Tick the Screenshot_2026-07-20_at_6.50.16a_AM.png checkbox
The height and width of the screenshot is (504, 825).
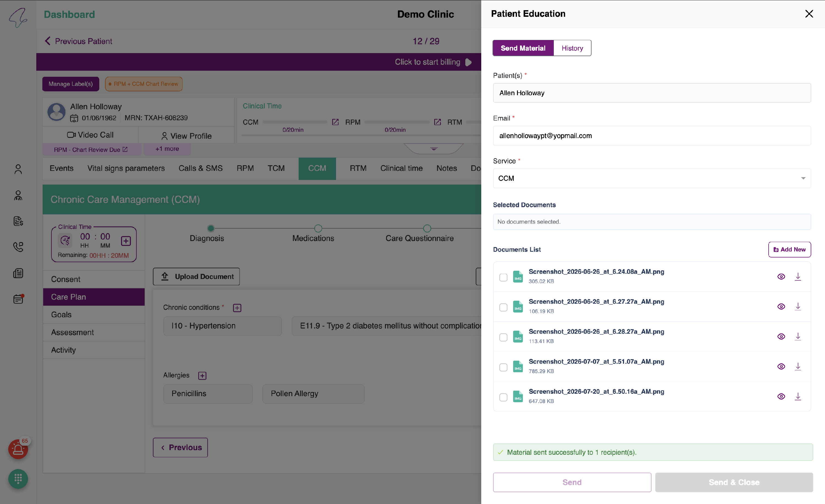[x=503, y=397]
